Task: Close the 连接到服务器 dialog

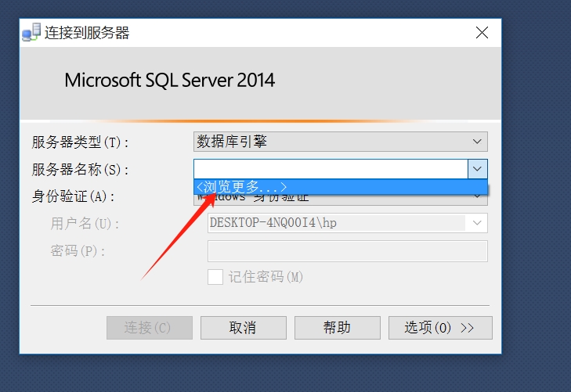Action: pos(482,33)
